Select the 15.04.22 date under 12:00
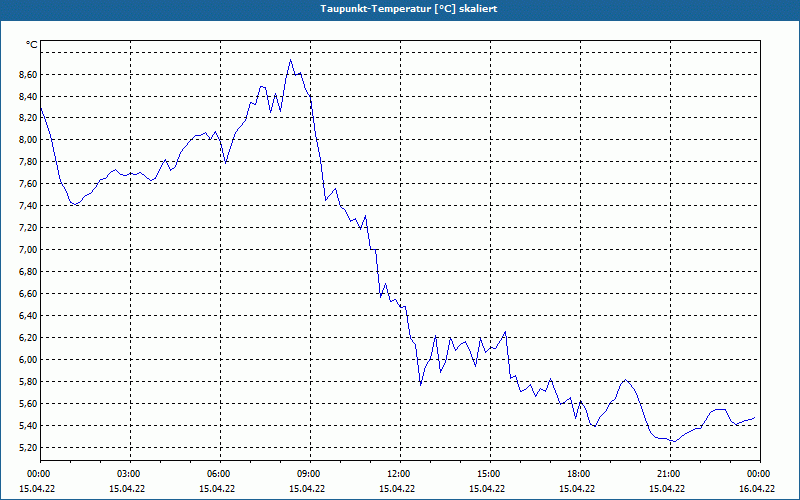 tap(397, 489)
